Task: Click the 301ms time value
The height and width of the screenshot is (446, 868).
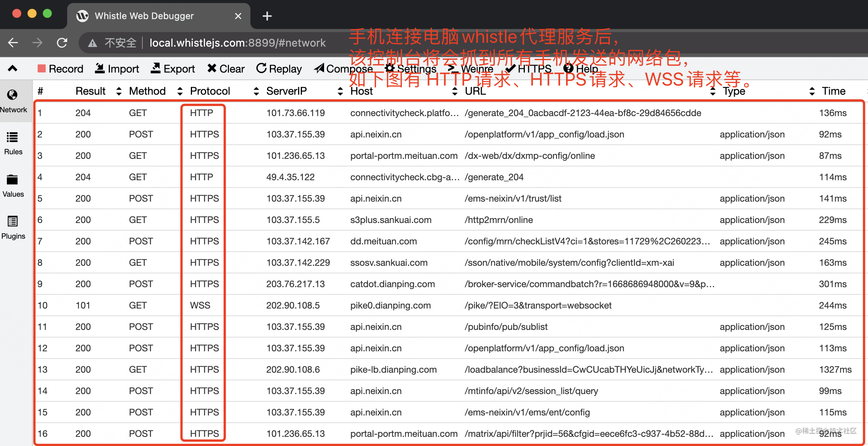Action: 833,284
